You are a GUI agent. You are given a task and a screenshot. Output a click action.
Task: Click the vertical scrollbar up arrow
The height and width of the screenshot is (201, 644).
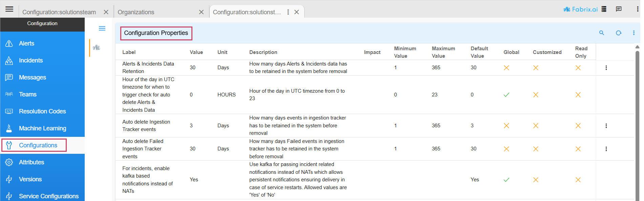coord(637,47)
